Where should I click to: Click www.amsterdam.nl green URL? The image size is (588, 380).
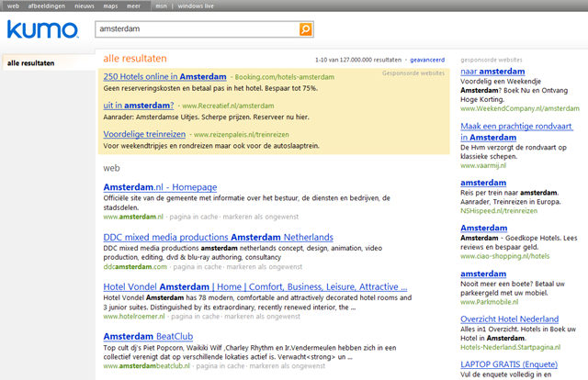click(133, 217)
